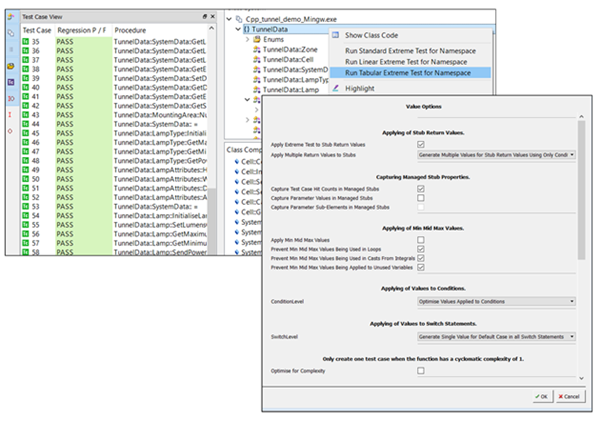Click PASS cell of test case 47

pyautogui.click(x=84, y=151)
